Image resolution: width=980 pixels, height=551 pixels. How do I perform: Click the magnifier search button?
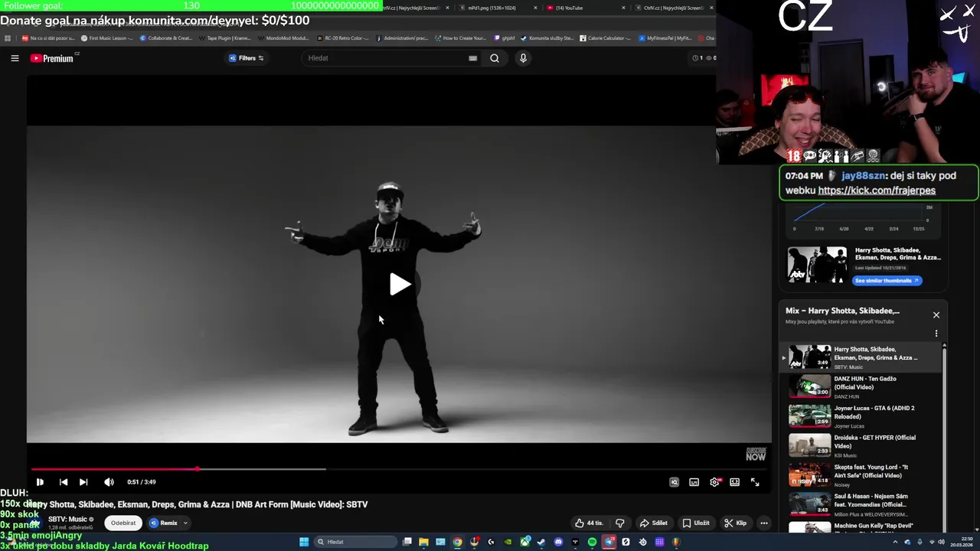coord(495,58)
